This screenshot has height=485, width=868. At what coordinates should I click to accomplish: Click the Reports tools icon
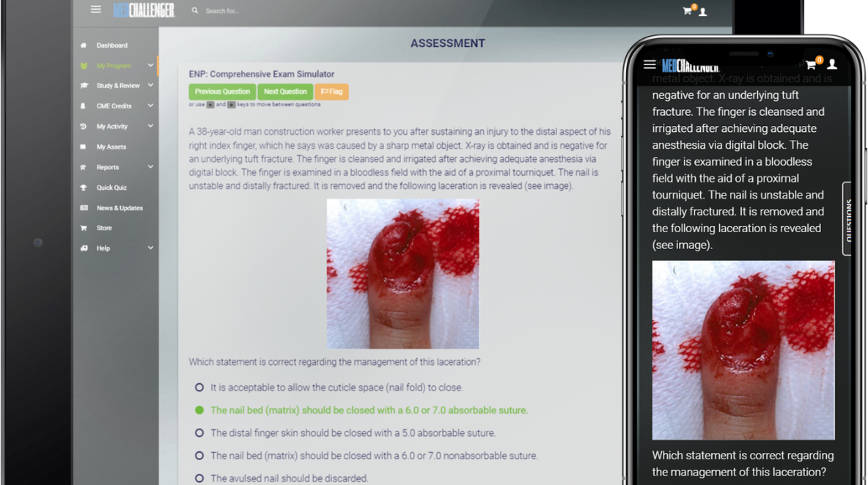[84, 167]
